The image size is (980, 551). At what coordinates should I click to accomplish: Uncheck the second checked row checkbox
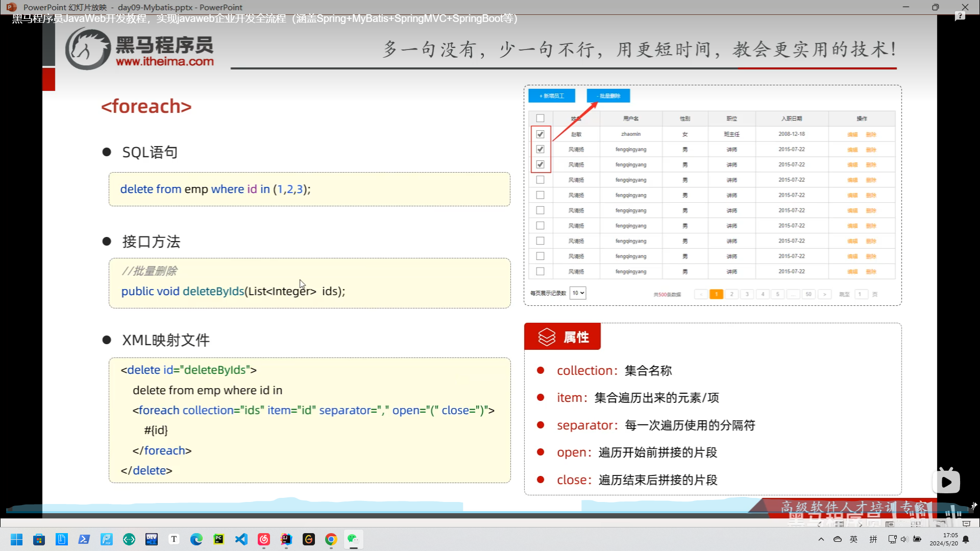tap(540, 149)
